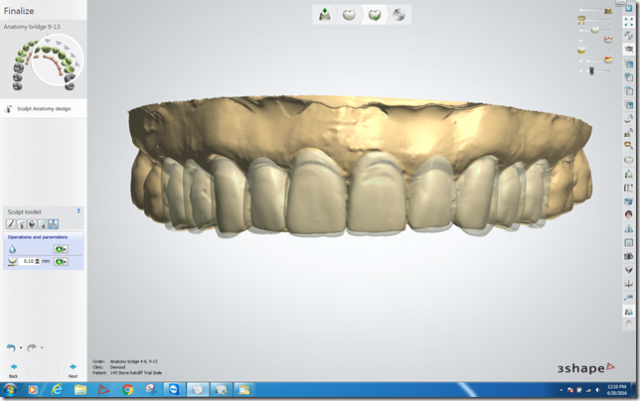The width and height of the screenshot is (640, 401).
Task: Click the tooth with pointer measurement icon
Action: (x=629, y=118)
